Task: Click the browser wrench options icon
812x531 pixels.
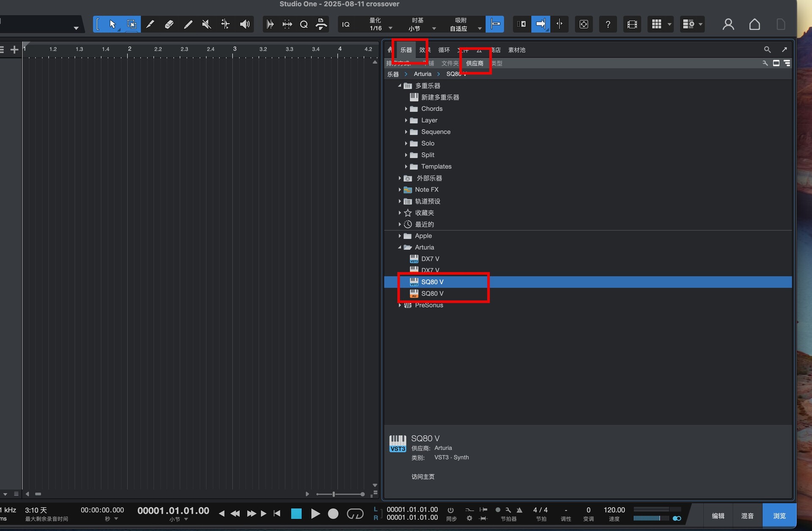Action: 765,63
